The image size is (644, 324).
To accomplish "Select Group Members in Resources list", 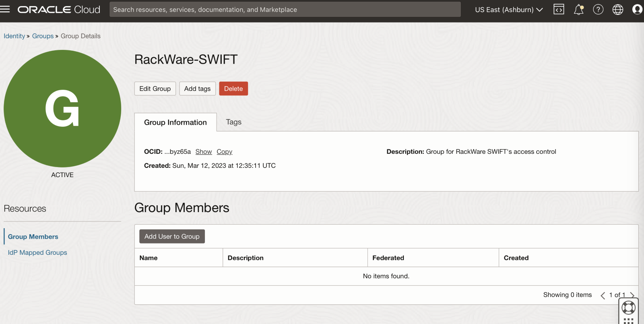I will (33, 237).
